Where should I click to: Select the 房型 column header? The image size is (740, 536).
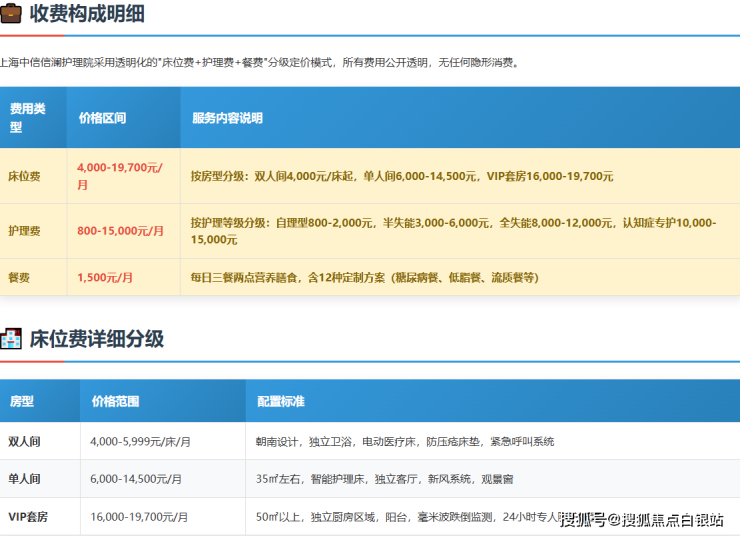pyautogui.click(x=21, y=401)
